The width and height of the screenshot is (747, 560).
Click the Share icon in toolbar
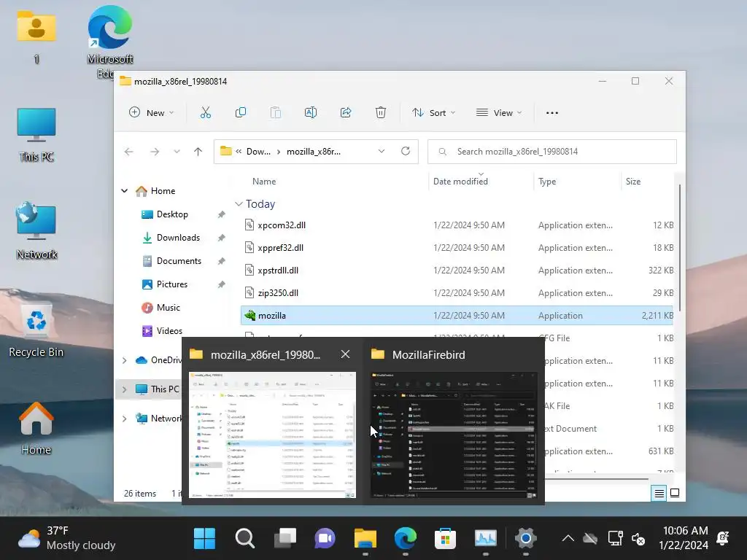point(346,113)
